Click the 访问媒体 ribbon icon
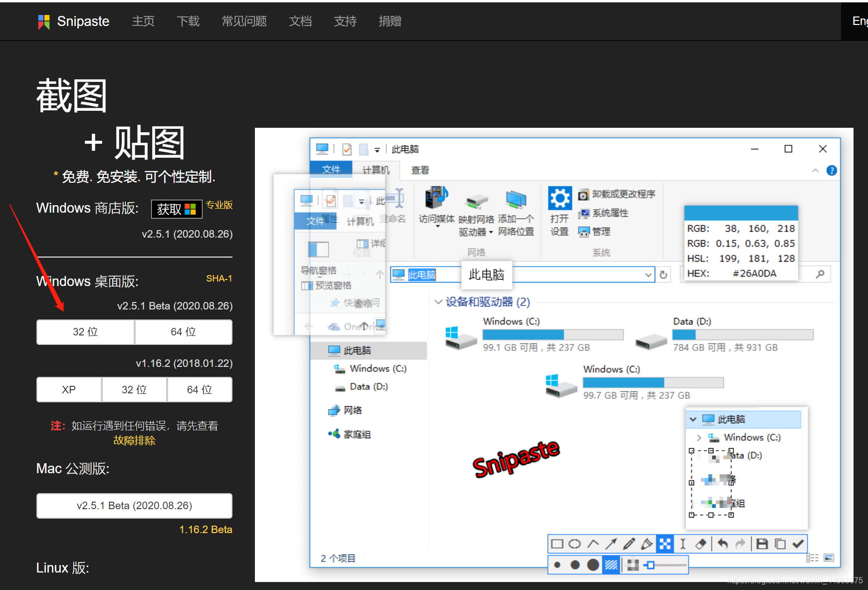Screen dimensions: 868x590 pos(436,198)
